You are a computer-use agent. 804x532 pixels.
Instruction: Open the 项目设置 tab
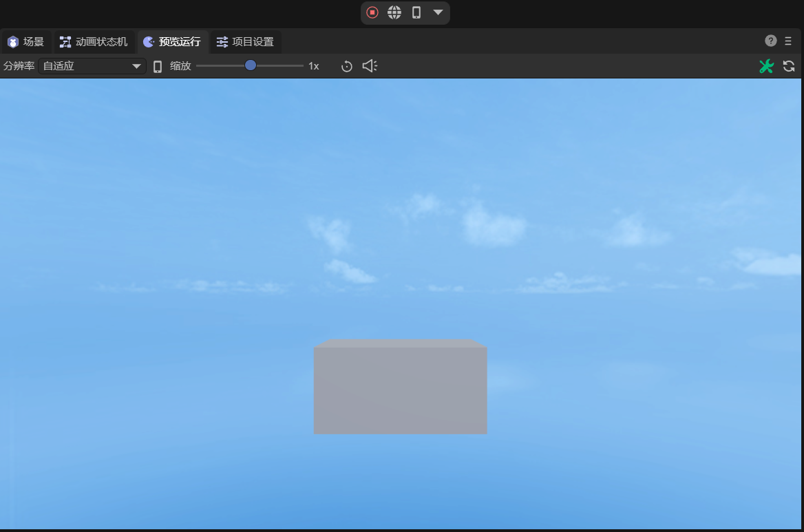pyautogui.click(x=245, y=42)
